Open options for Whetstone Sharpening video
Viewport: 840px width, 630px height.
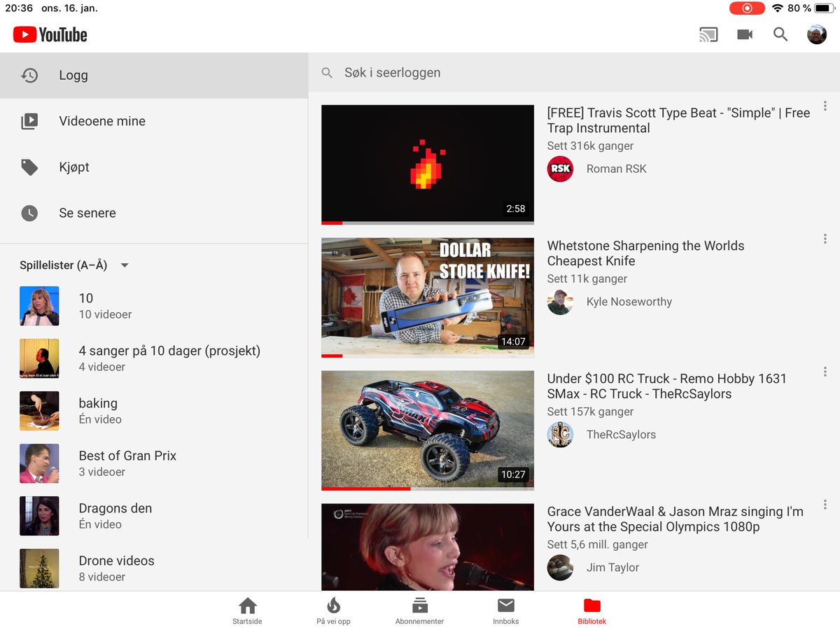pyautogui.click(x=825, y=239)
